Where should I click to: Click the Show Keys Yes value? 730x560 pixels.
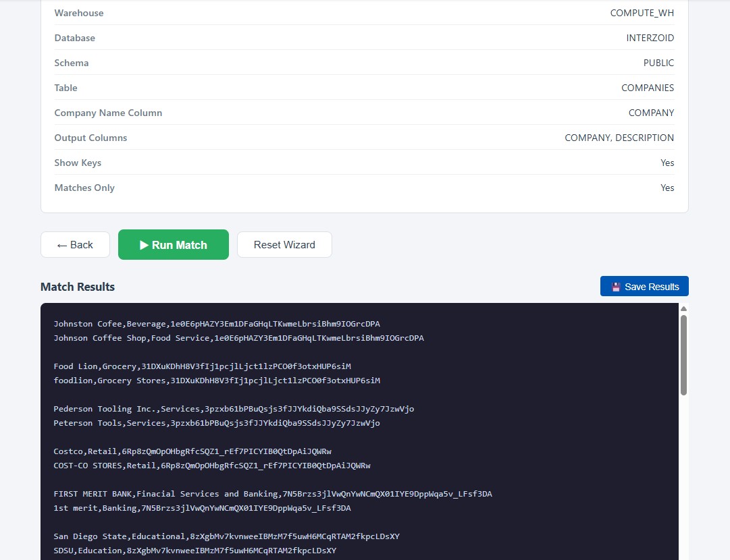pos(667,163)
